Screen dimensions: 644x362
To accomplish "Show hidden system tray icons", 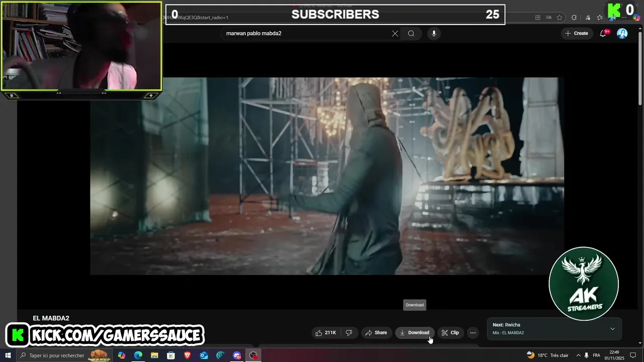I will 578,355.
